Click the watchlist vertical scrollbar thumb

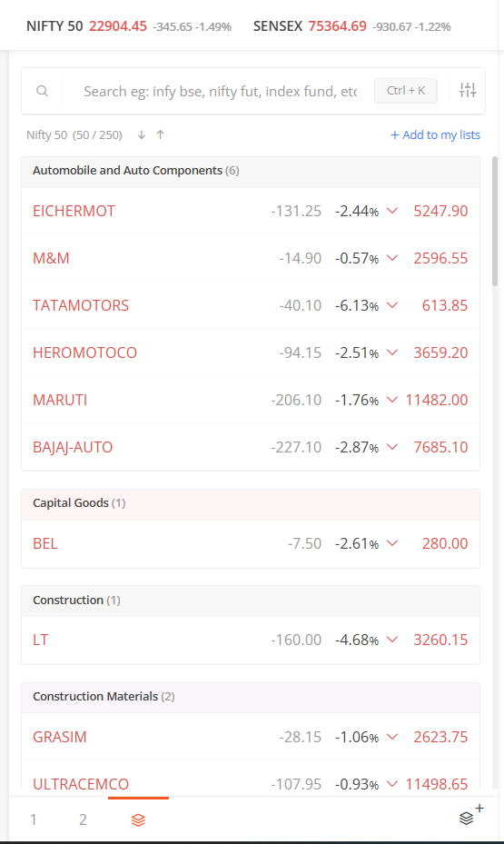495,222
